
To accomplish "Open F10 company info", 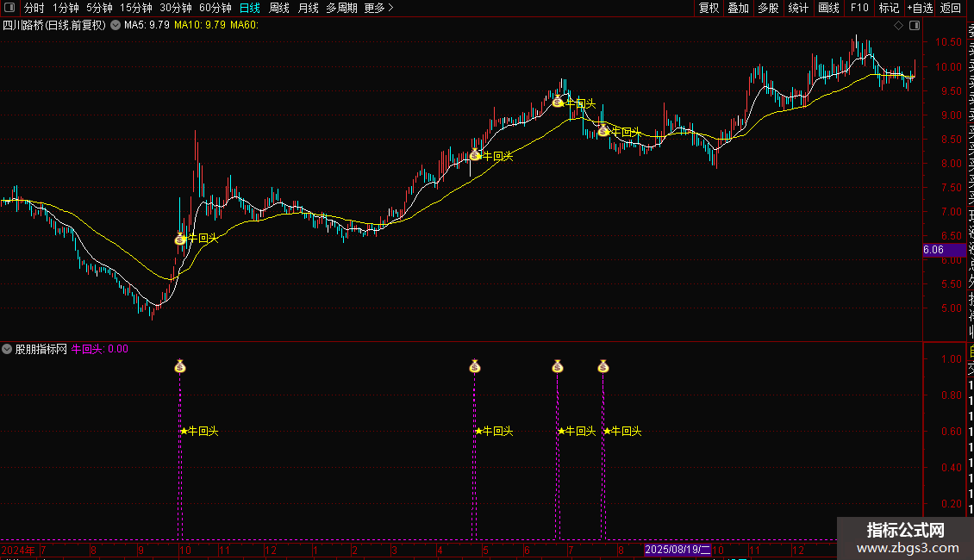I will [x=859, y=8].
